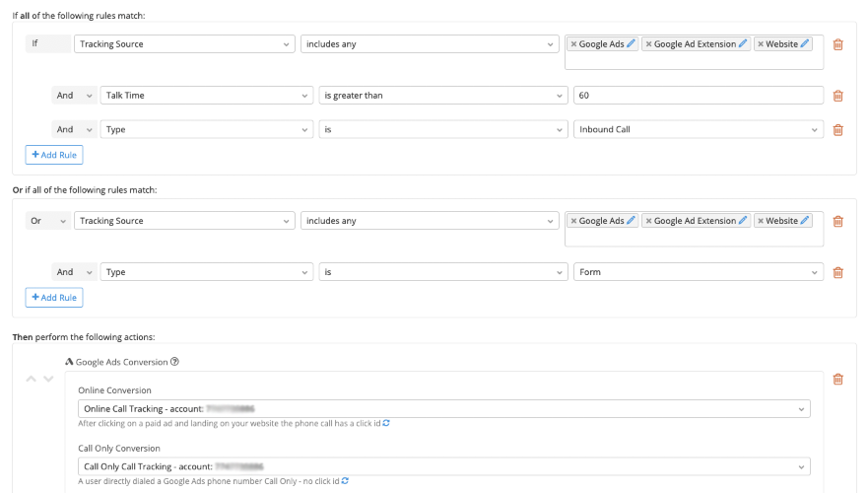Remove Website tag from first rule
868x493 pixels.
(761, 44)
